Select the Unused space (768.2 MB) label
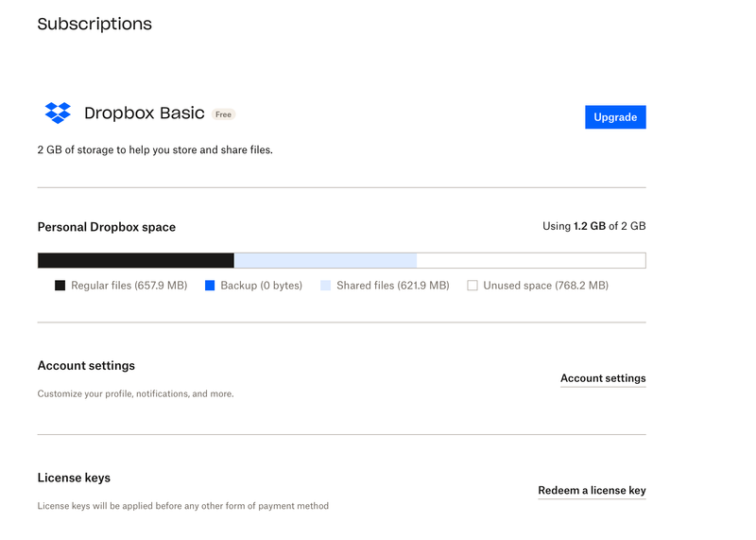 545,285
